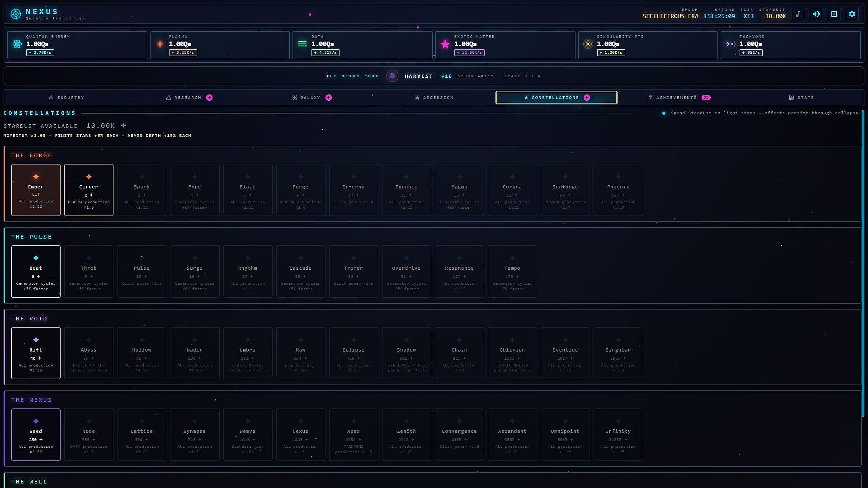
Task: Click the Nexus Core orb
Action: 392,76
